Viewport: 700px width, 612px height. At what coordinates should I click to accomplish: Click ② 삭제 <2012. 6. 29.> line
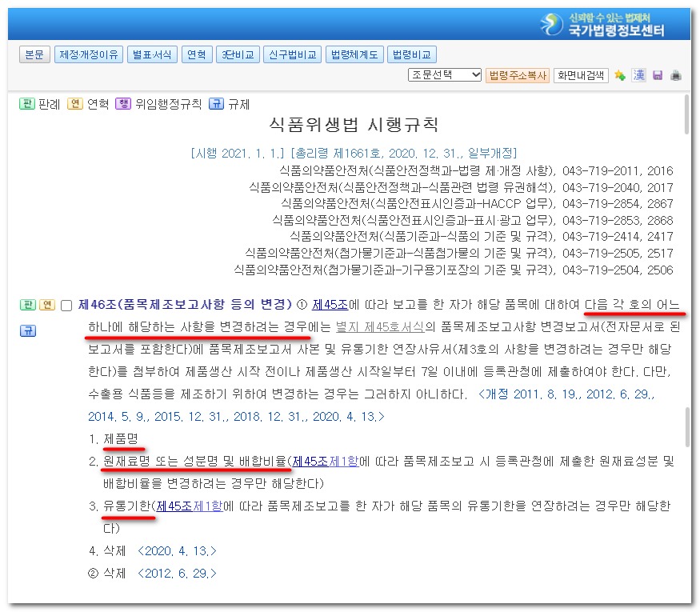coord(152,573)
